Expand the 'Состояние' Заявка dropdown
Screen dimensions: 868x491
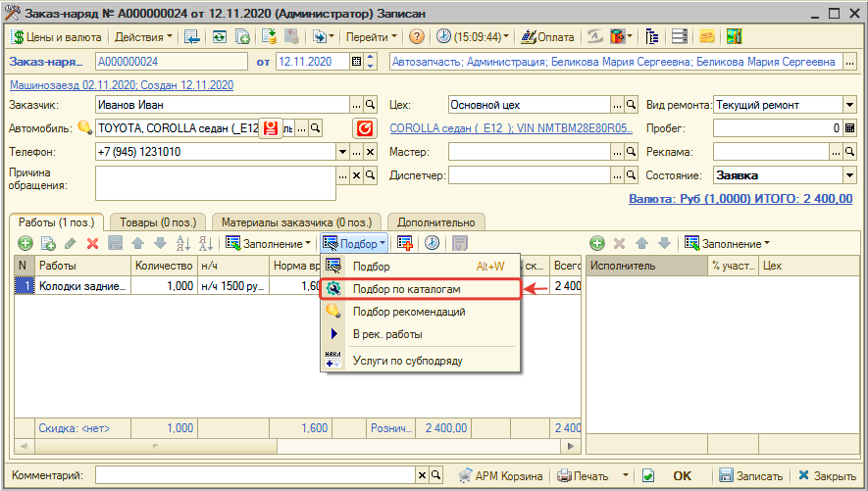[849, 175]
